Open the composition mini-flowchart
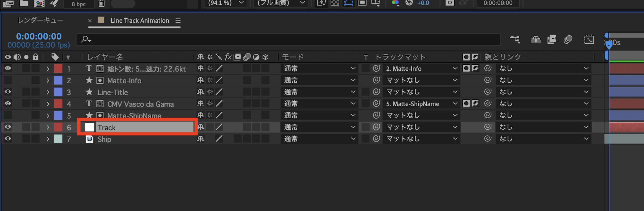644x211 pixels. tap(515, 40)
